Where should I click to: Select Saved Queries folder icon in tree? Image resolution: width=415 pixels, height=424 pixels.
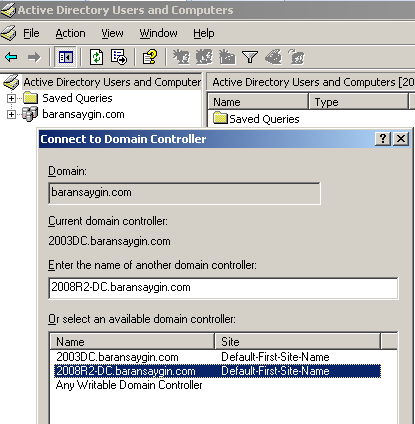tap(30, 98)
